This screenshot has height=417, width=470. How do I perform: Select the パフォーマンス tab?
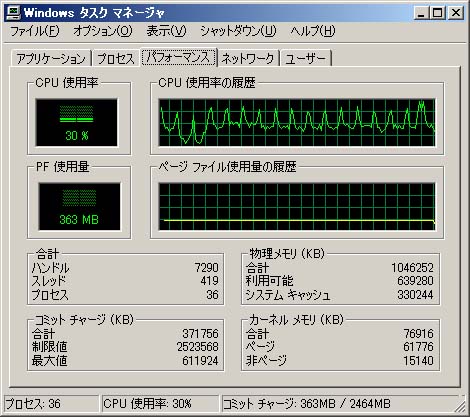coord(178,57)
